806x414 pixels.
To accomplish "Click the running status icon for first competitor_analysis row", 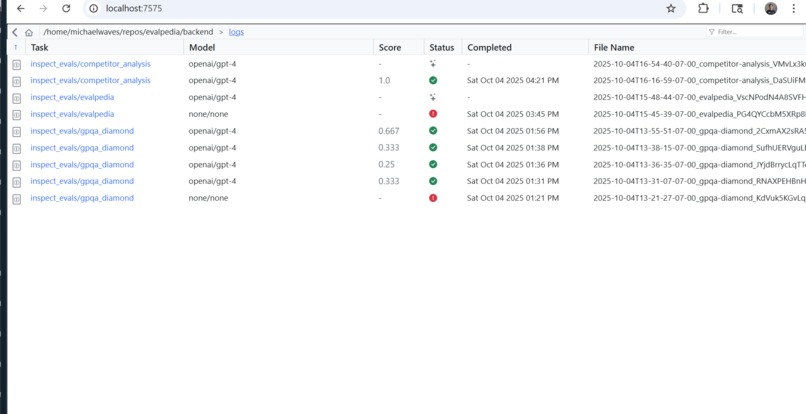I will [x=433, y=64].
